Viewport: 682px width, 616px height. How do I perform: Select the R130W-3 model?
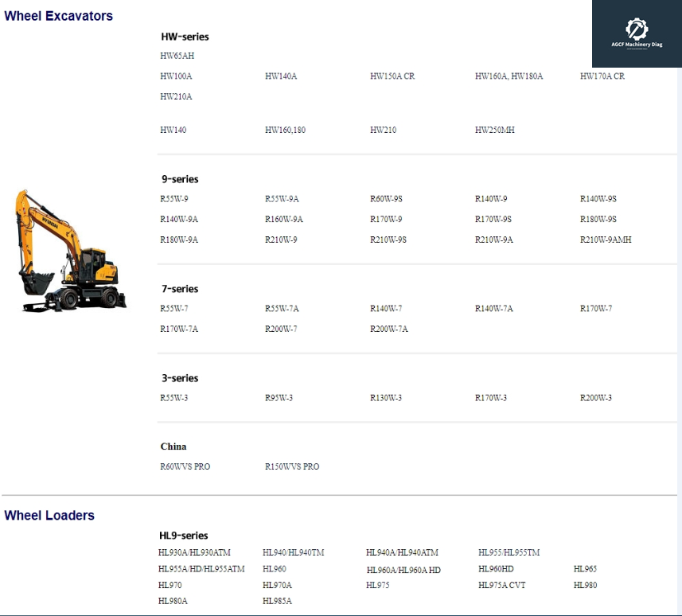[x=388, y=398]
